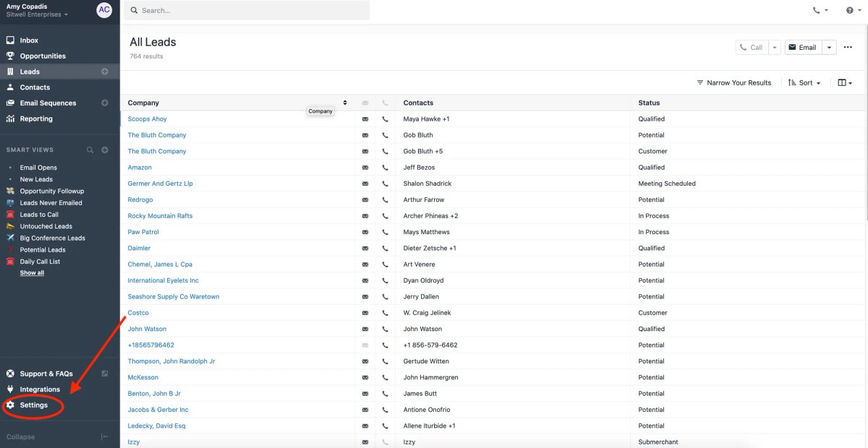
Task: Open the Email Opens smart view
Action: 38,168
